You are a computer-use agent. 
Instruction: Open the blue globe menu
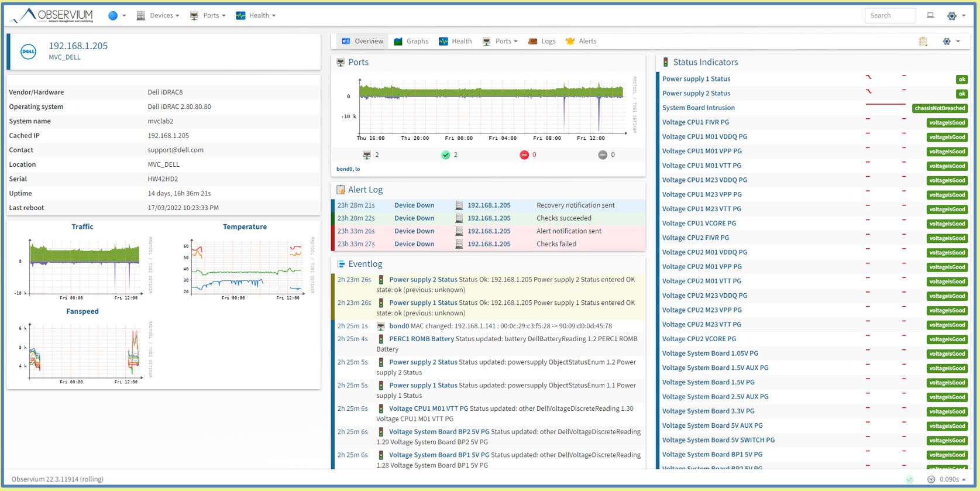(114, 16)
